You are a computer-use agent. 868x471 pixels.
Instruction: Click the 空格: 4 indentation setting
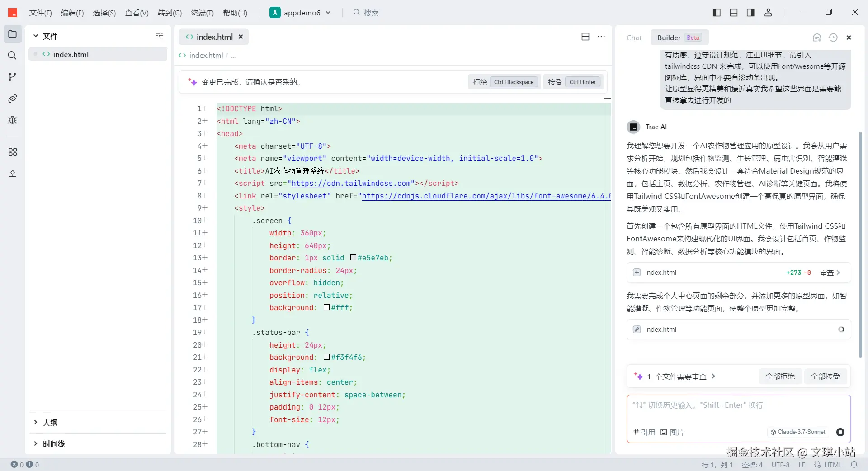coord(752,465)
